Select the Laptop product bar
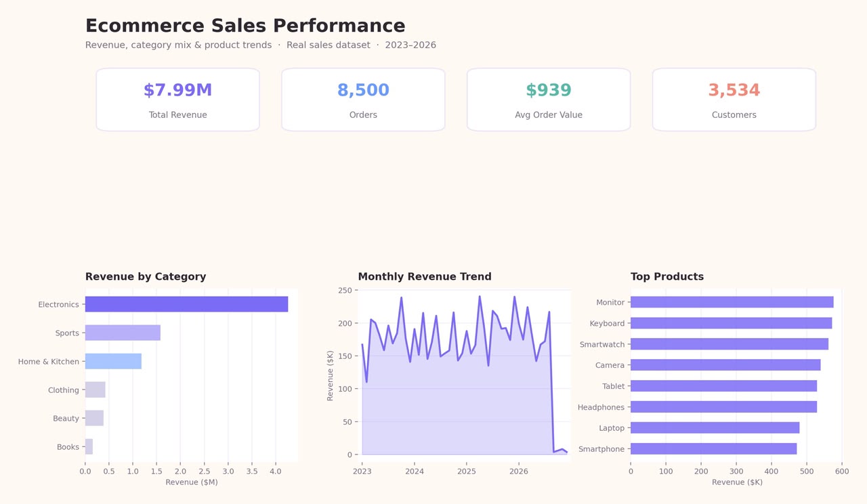The image size is (867, 504). click(715, 428)
